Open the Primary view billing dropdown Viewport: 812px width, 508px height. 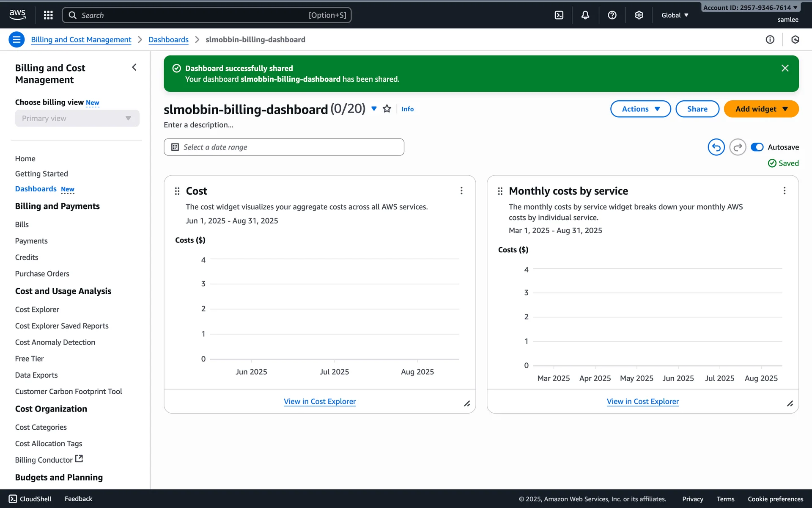(x=77, y=119)
